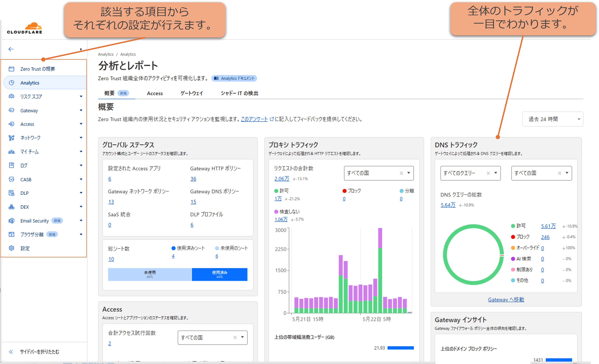This screenshot has width=599, height=364.
Task: Click the Email Security icon
Action: tap(11, 221)
